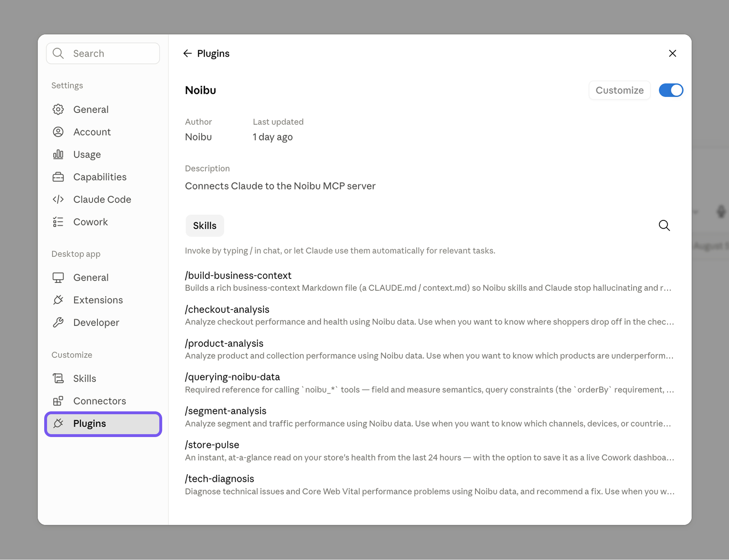
Task: Open Usage via bar chart icon
Action: tap(58, 154)
